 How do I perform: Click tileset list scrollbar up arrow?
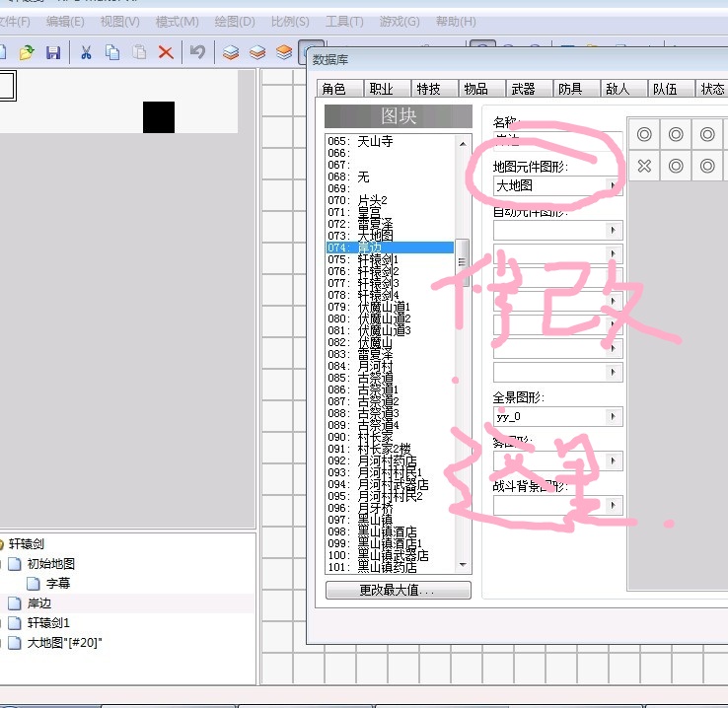coord(463,144)
